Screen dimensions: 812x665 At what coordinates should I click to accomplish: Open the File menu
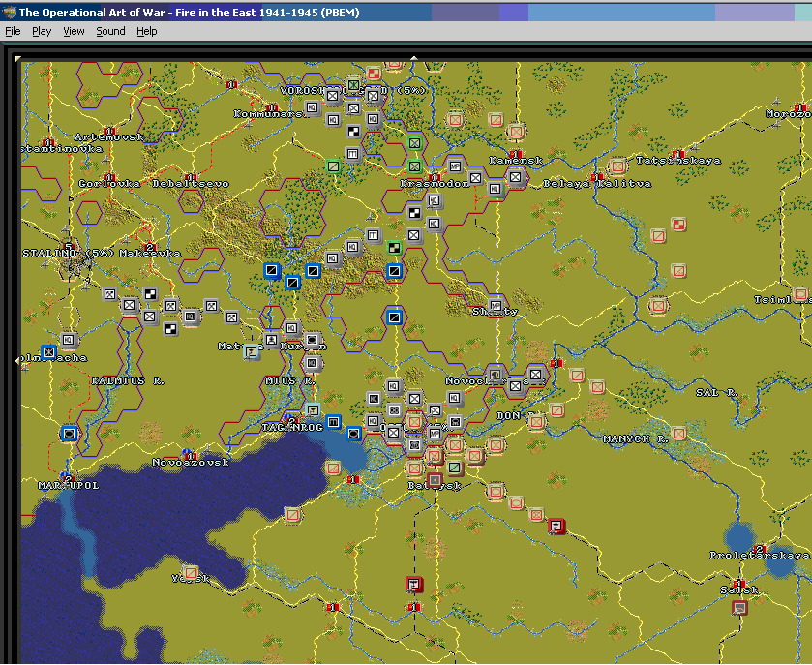[13, 31]
